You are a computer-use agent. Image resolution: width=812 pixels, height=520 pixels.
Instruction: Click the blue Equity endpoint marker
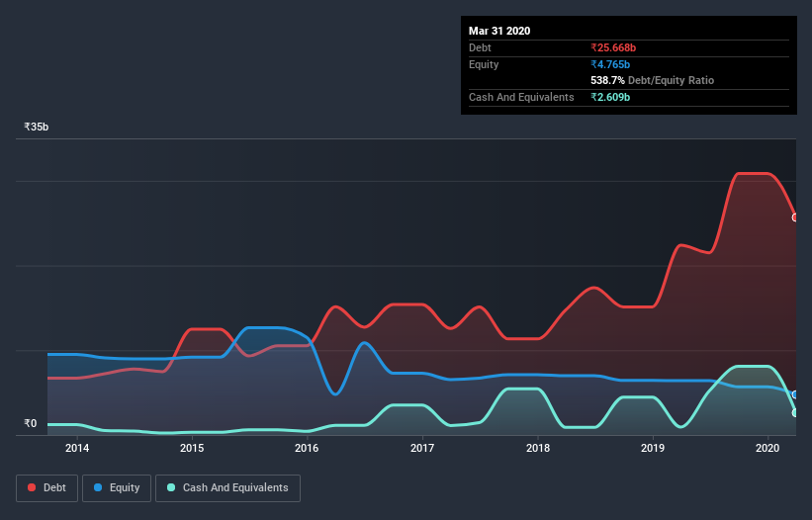pos(795,394)
